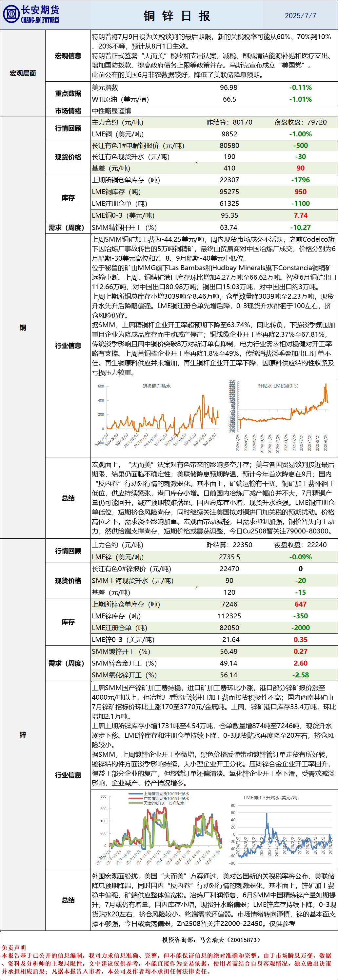This screenshot has width=338, height=980.
Task: Click the -2000 change for zinc LME注册仓单
Action: (300, 628)
